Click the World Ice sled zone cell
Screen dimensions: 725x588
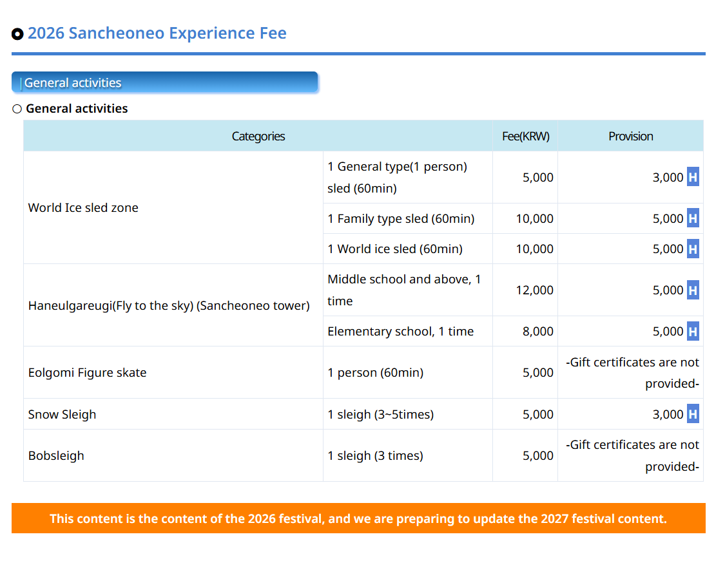173,208
